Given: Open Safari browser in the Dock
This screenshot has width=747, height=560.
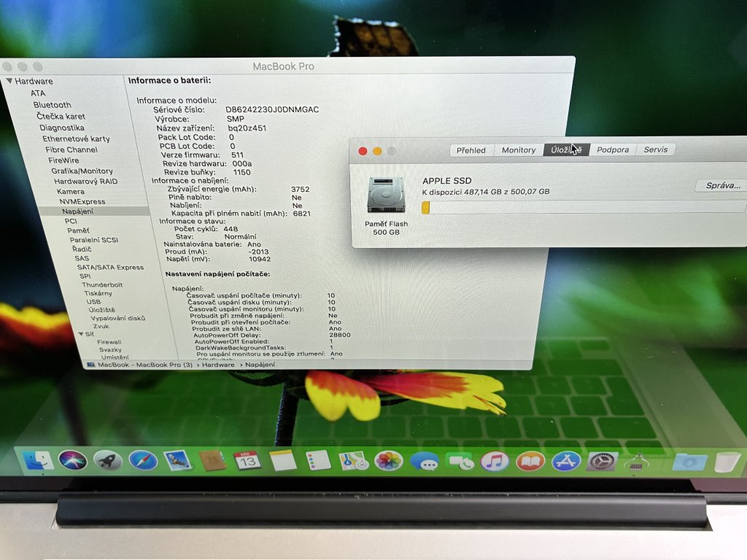Looking at the screenshot, I should pyautogui.click(x=143, y=460).
